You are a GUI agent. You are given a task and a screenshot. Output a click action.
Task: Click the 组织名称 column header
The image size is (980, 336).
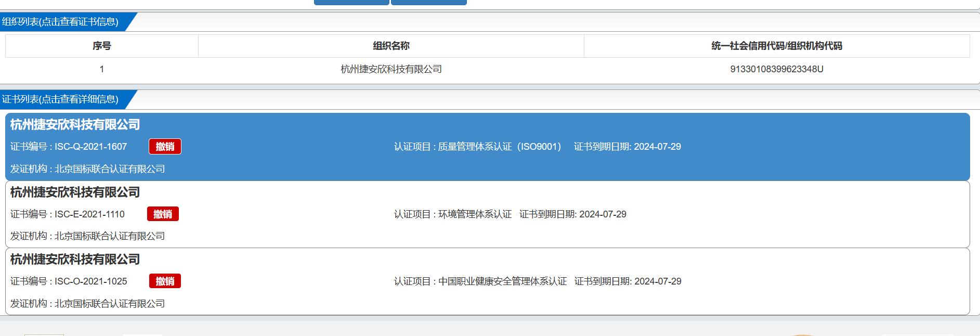pos(391,46)
